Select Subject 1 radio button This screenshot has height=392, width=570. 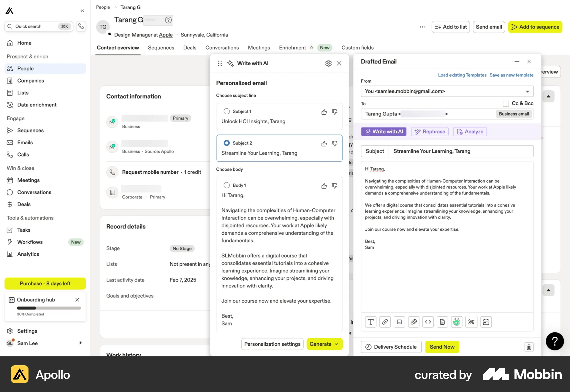coord(227,111)
